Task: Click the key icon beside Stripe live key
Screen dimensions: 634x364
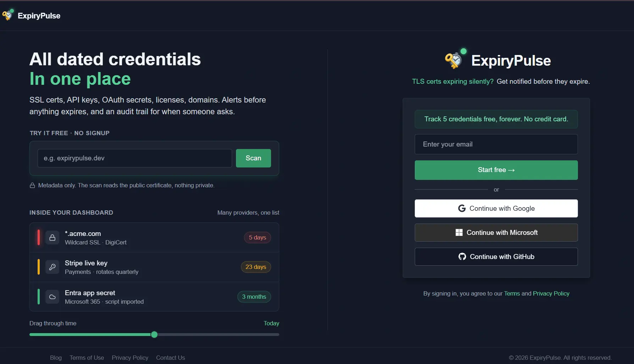Action: pos(53,267)
